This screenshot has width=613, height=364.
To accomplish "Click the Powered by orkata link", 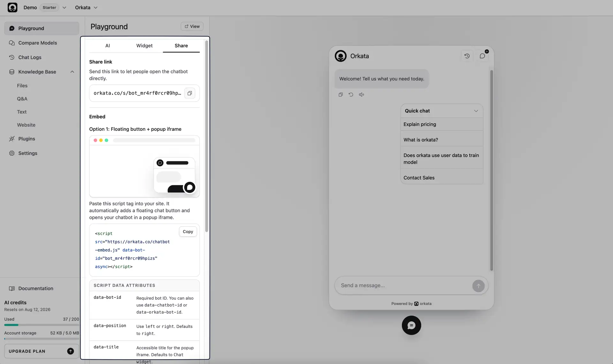I will click(411, 304).
